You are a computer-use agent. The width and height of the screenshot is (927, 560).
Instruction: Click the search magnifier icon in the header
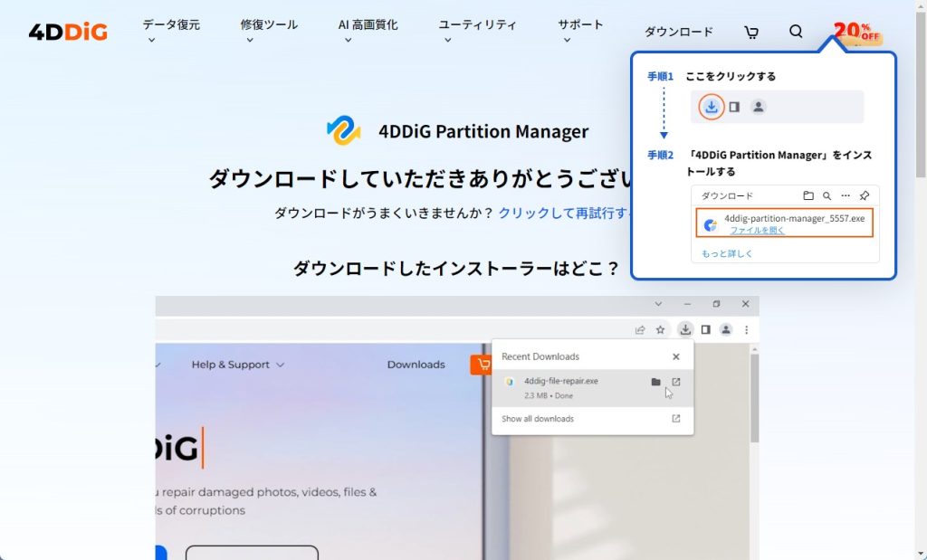pos(796,32)
